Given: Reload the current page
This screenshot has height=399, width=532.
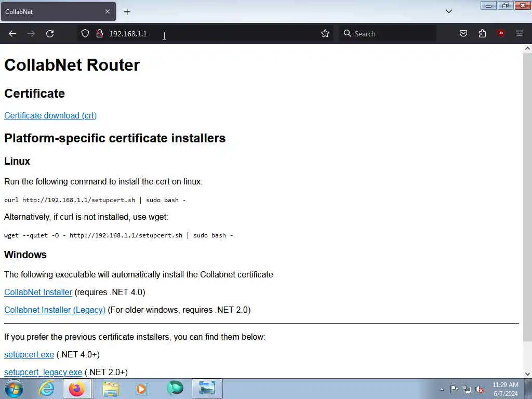Looking at the screenshot, I should (50, 34).
